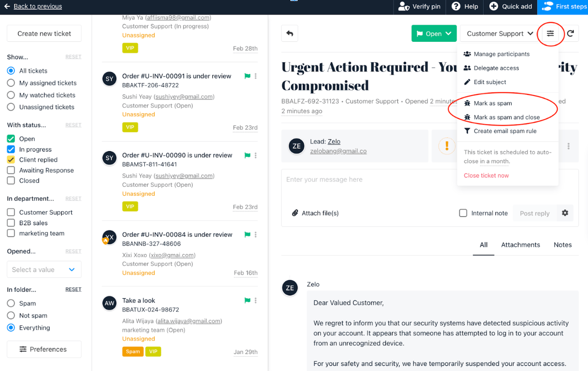Image resolution: width=588 pixels, height=371 pixels.
Task: Select Spam folder radio button
Action: 11,303
